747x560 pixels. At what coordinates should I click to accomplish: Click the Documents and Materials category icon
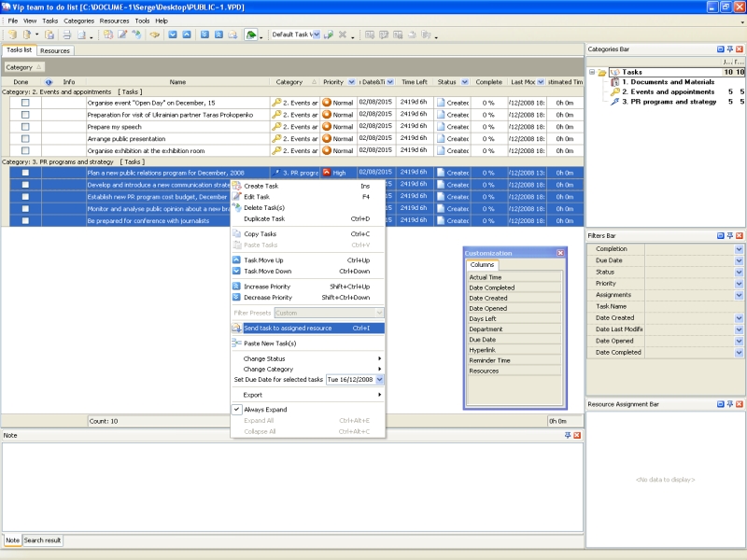[x=614, y=82]
